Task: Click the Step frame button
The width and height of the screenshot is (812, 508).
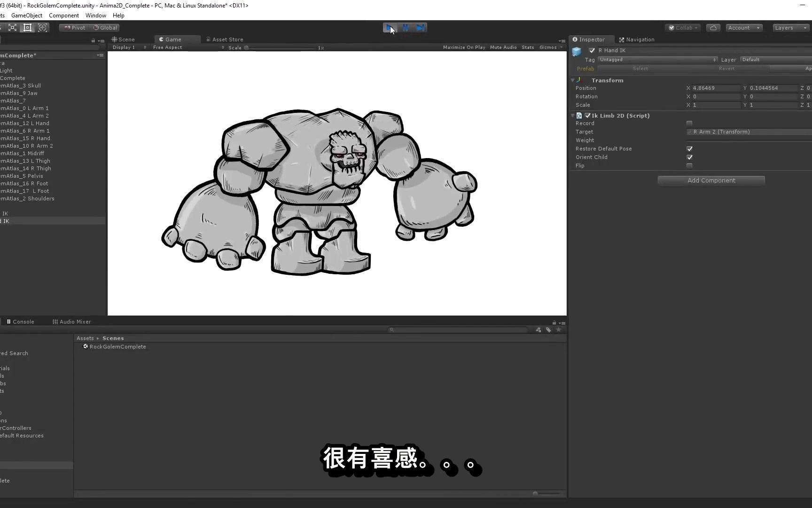Action: click(x=420, y=28)
